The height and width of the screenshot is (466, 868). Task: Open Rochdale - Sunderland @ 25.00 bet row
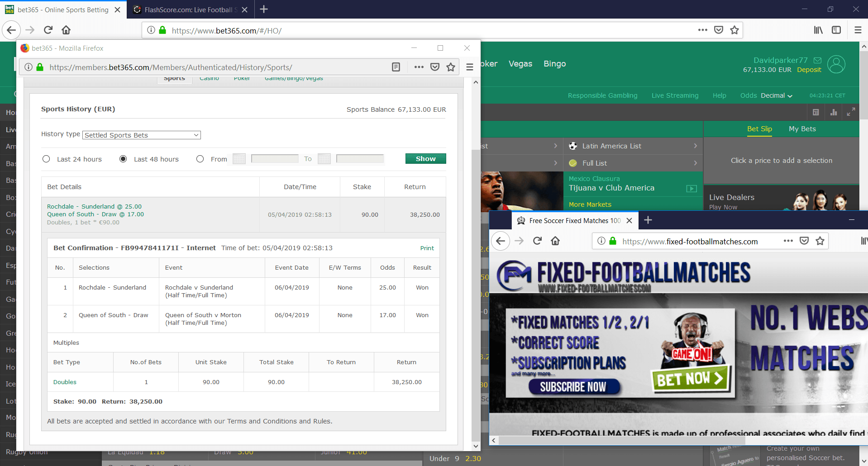tap(243, 214)
